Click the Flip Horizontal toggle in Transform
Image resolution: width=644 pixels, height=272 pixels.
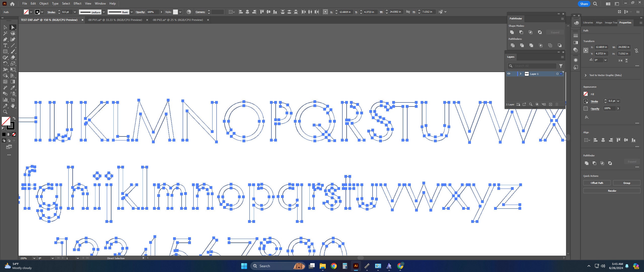[x=620, y=60]
